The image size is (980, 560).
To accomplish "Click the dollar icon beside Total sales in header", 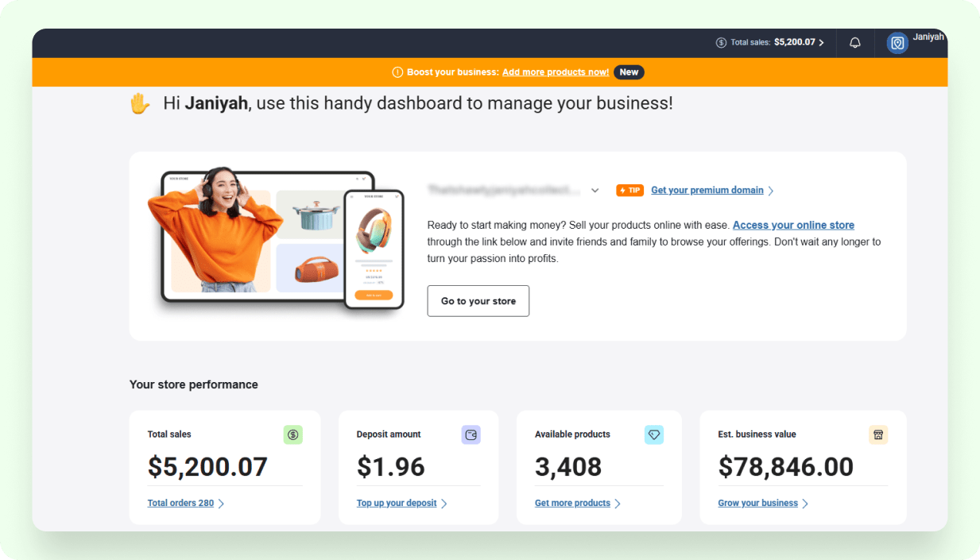I will (x=721, y=43).
